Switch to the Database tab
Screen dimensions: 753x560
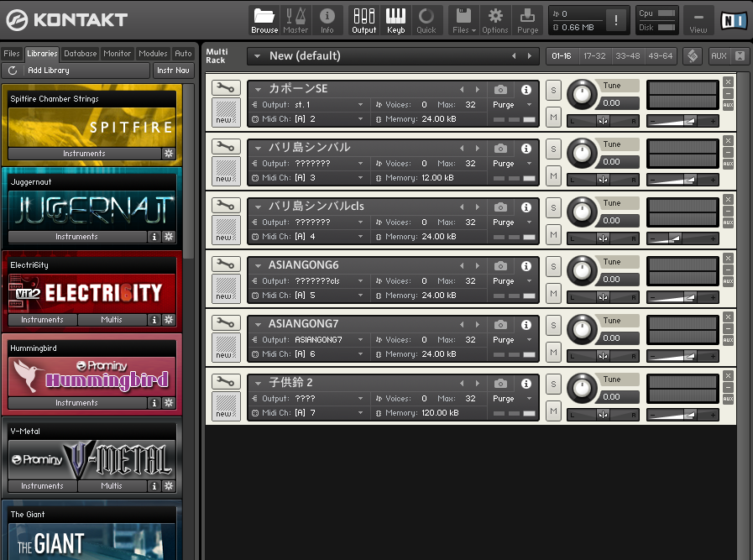click(x=81, y=53)
